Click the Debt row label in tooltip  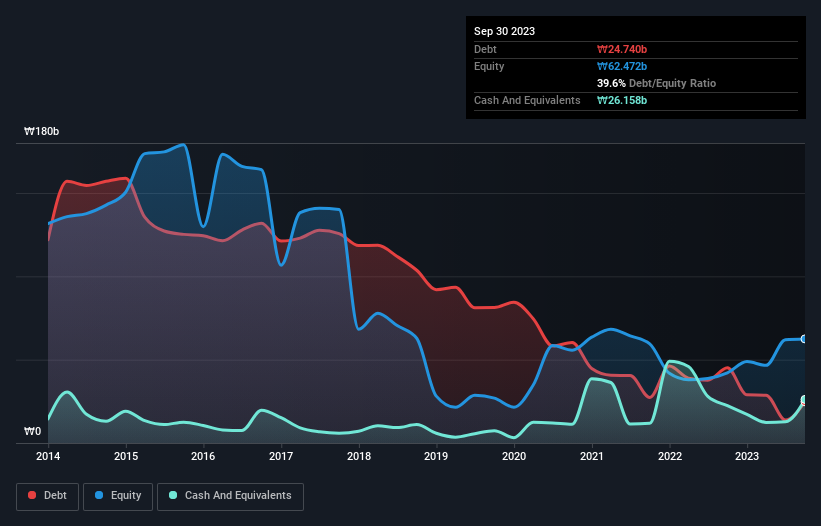485,49
